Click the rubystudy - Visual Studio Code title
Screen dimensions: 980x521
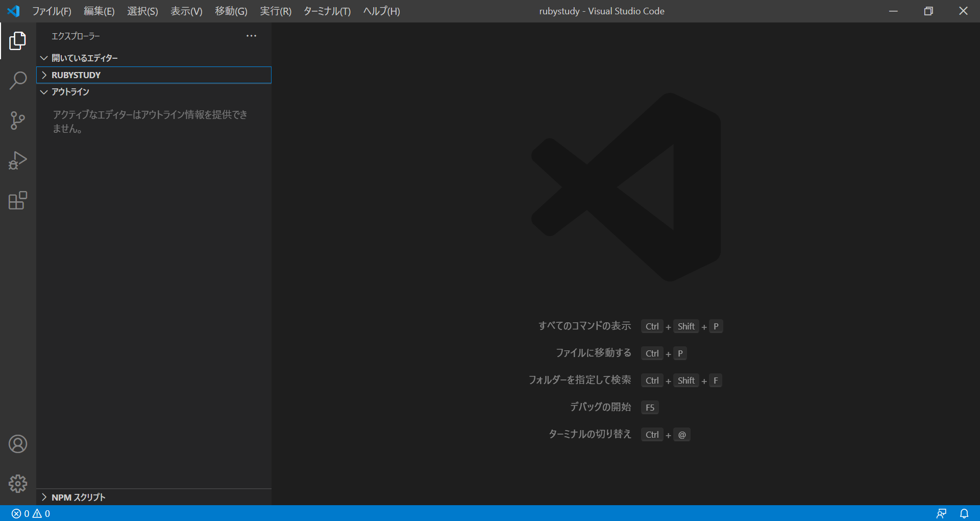point(602,11)
